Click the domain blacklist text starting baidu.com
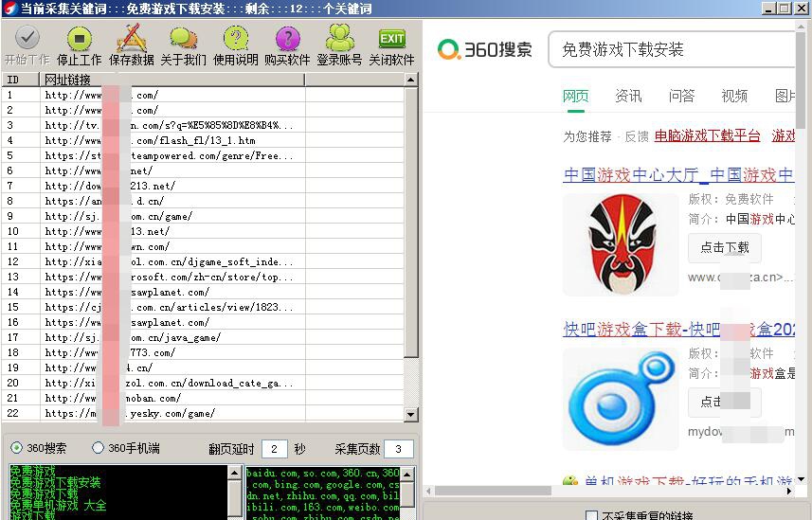 (323, 493)
